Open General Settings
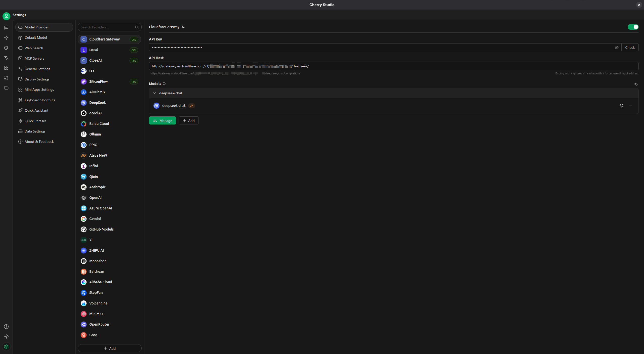 44,69
